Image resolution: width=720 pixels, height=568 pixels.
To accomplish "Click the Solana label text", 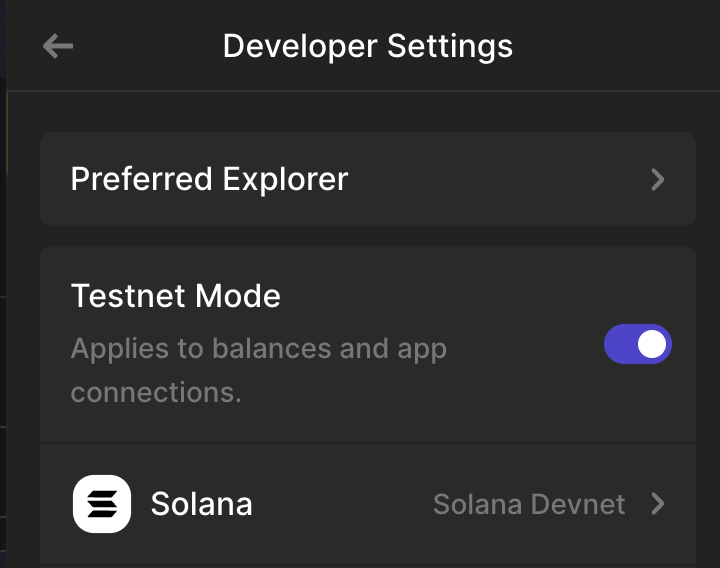I will tap(202, 504).
